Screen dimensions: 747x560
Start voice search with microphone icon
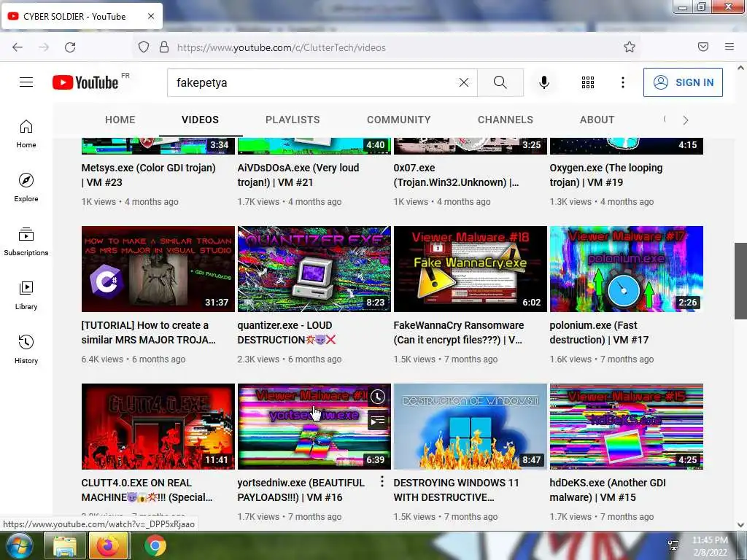point(543,82)
